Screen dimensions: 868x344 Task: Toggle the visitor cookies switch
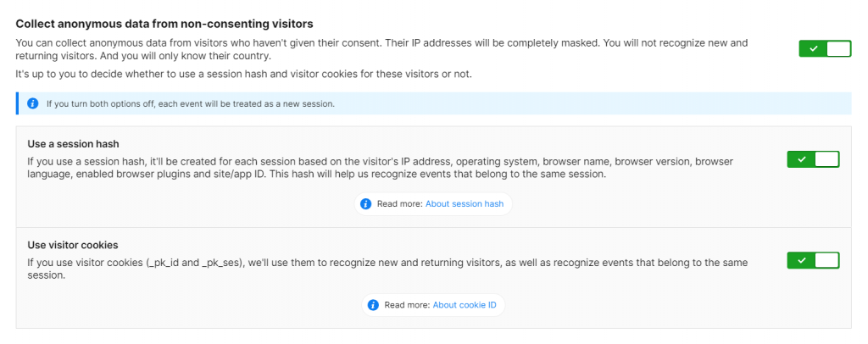point(813,260)
